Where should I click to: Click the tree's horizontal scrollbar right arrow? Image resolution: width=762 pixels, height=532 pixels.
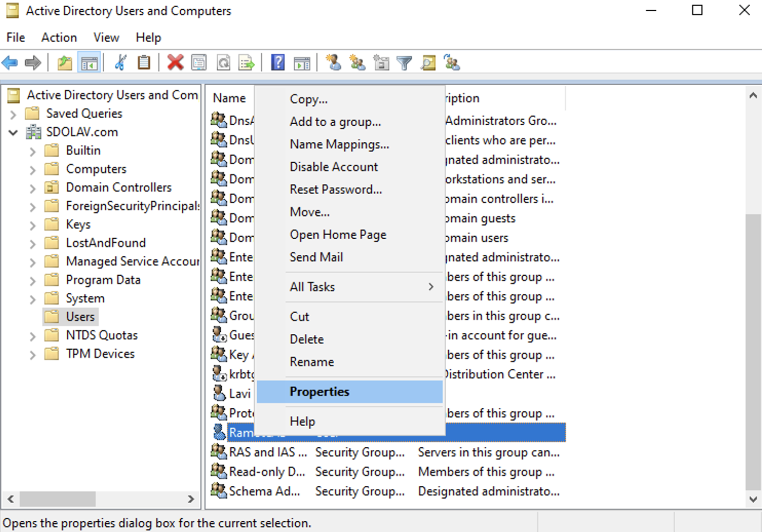click(191, 499)
